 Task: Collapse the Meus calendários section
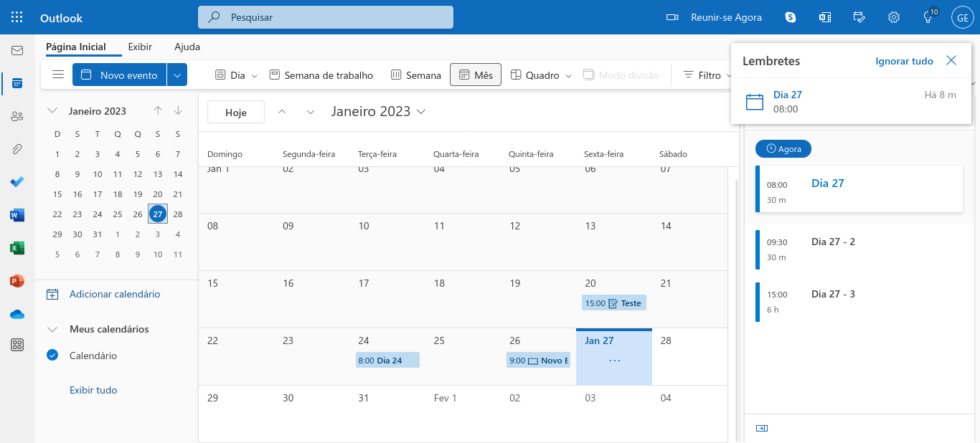(52, 329)
